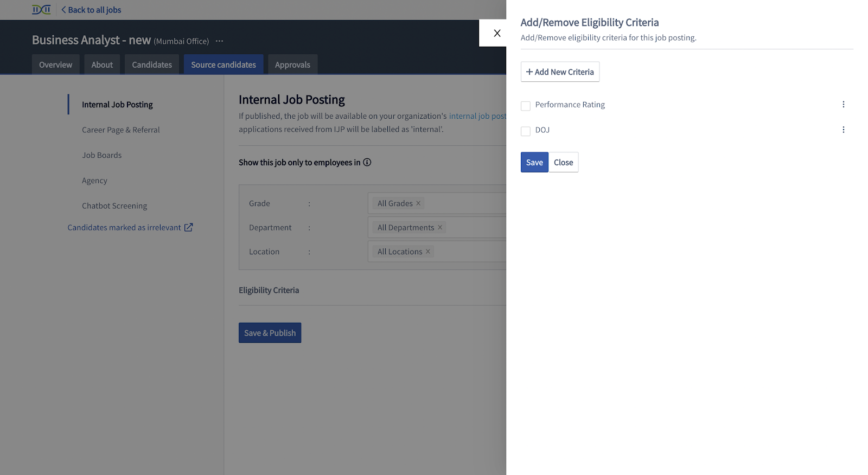Open options menu for Performance Rating

tap(843, 105)
